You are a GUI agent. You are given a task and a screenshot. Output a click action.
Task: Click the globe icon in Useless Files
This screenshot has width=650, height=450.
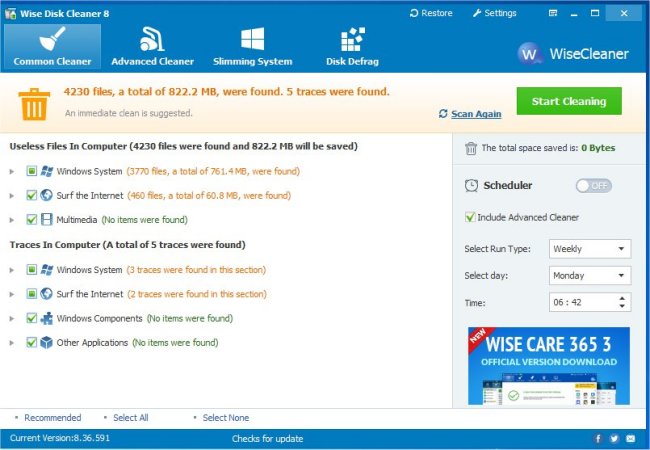pos(46,195)
